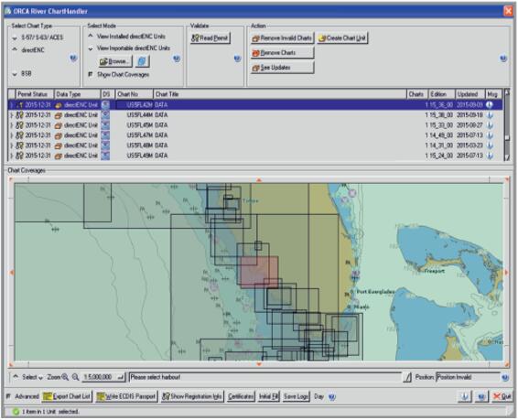Screen dimensions: 518x420
Task: Click Remove Invalid Charts
Action: (283, 38)
